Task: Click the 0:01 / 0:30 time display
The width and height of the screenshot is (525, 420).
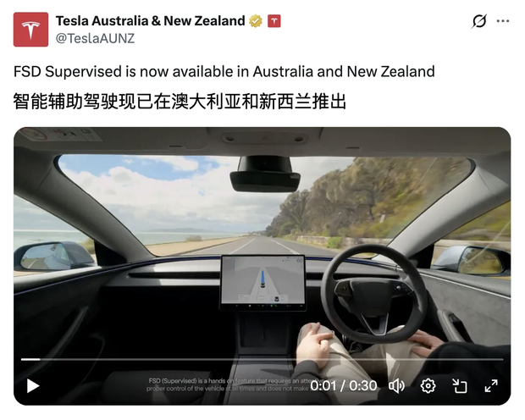Action: pos(344,386)
